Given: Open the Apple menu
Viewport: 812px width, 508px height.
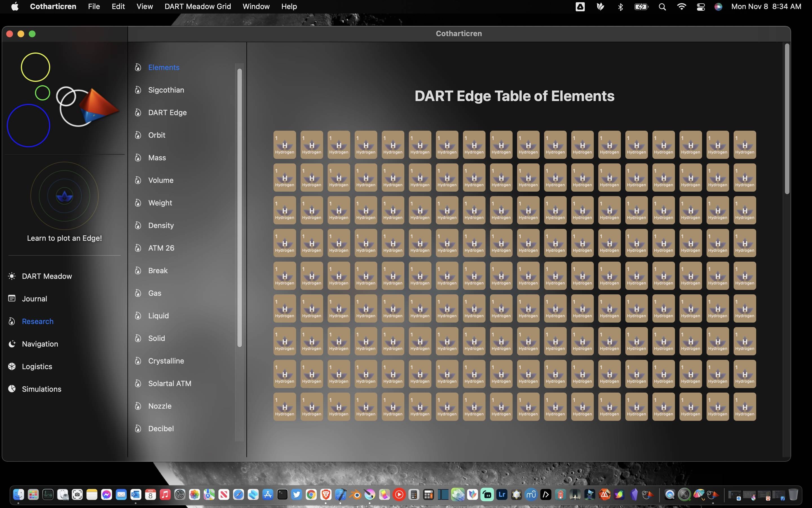Looking at the screenshot, I should click(15, 6).
